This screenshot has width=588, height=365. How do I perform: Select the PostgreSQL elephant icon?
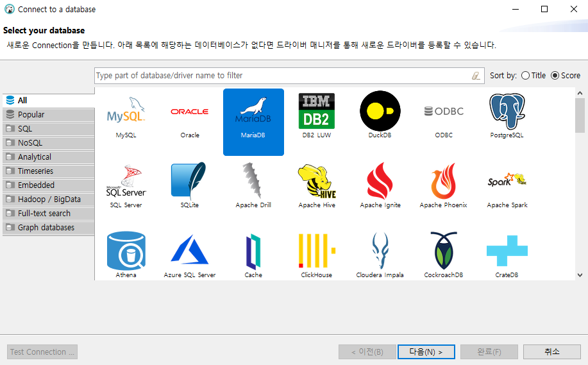coord(507,111)
